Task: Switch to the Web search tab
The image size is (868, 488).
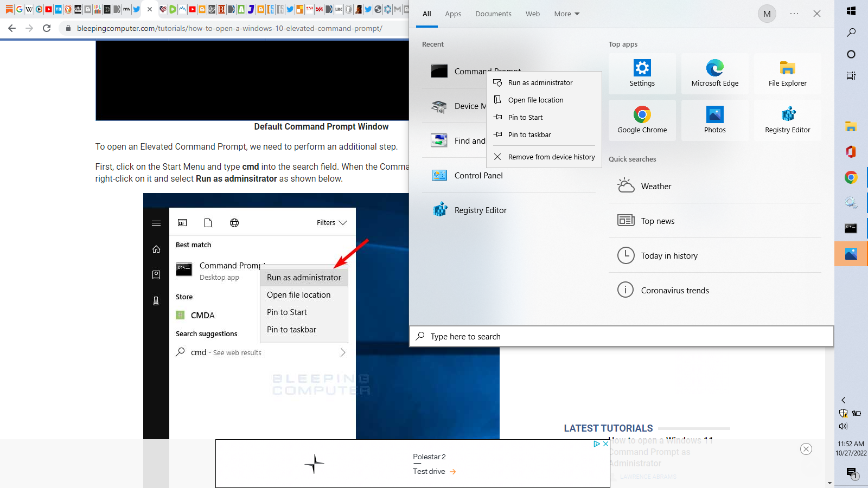Action: (533, 14)
